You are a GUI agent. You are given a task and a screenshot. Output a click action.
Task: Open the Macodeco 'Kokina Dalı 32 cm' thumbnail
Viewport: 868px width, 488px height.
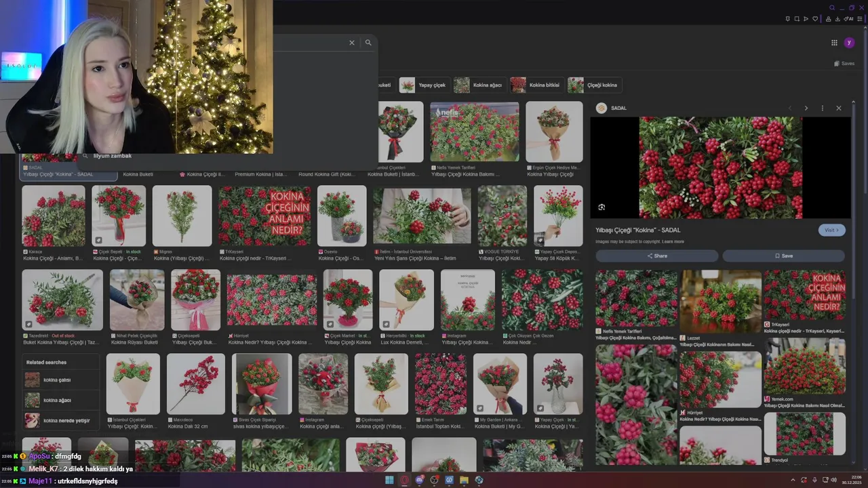click(196, 384)
